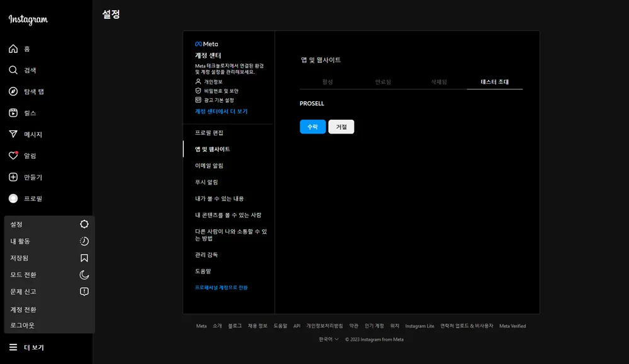Click the 계정 센터 heading

pyautogui.click(x=208, y=55)
